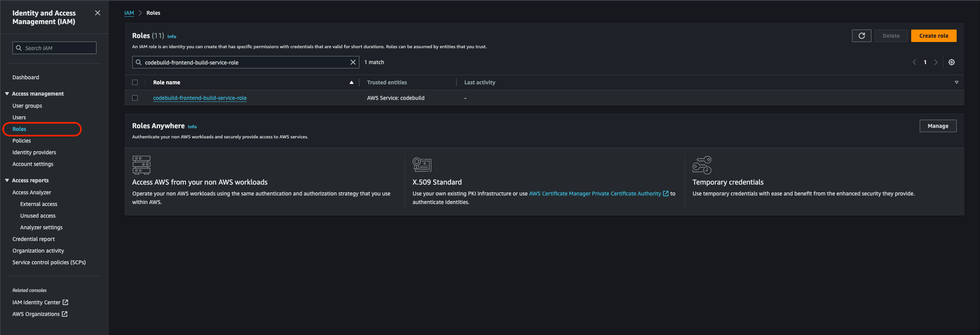Open the Info link next to Roles Anywhere

point(192,127)
